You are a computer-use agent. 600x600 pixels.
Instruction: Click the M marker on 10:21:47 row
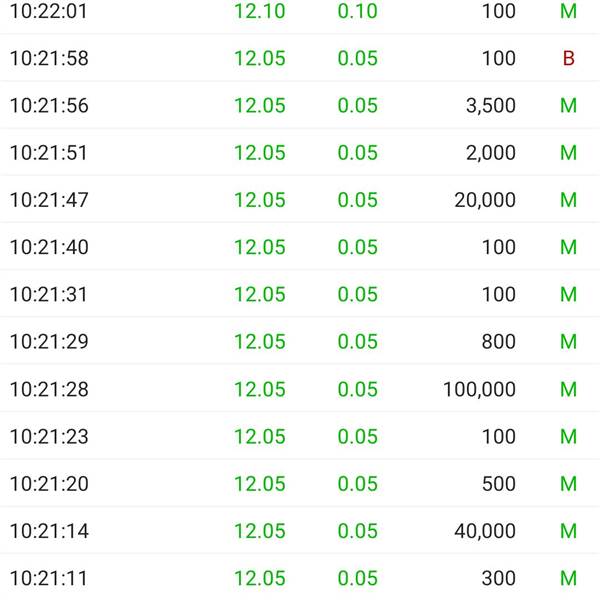pyautogui.click(x=569, y=200)
